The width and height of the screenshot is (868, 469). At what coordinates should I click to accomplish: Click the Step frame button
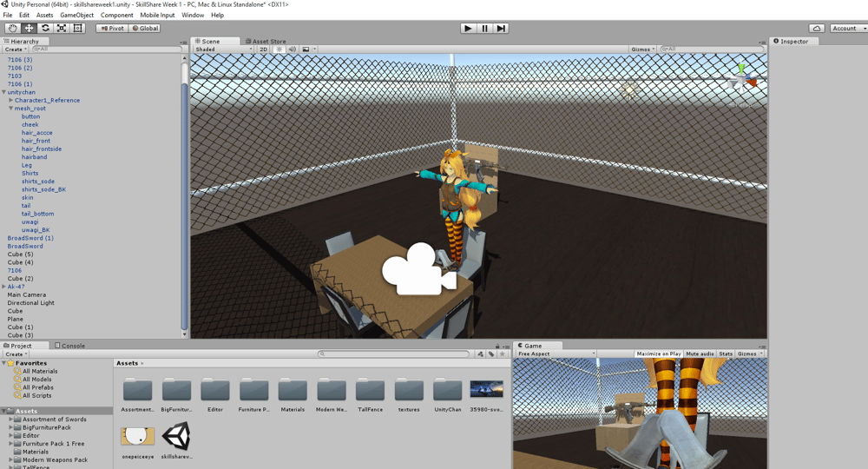point(501,29)
